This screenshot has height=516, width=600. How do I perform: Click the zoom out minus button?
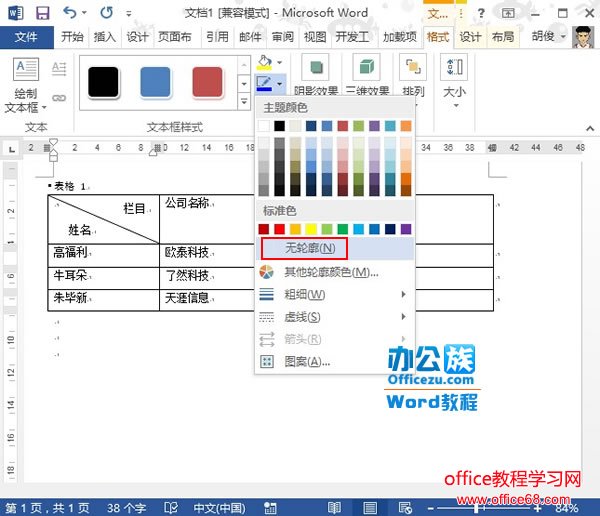coord(430,508)
